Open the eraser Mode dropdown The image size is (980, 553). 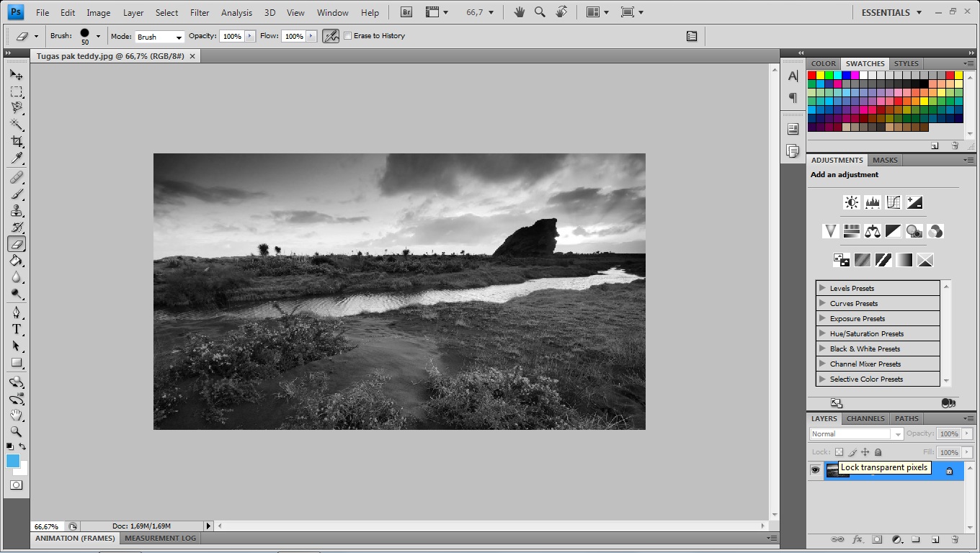(160, 37)
